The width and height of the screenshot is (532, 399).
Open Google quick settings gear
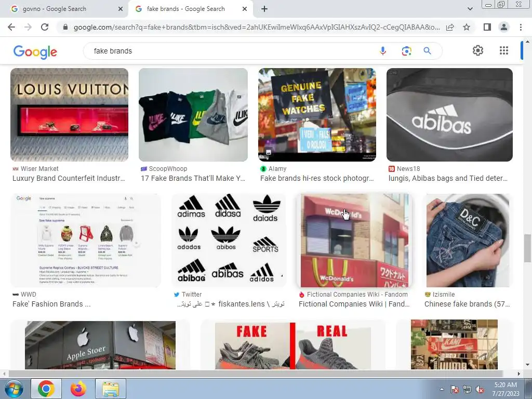pos(478,50)
